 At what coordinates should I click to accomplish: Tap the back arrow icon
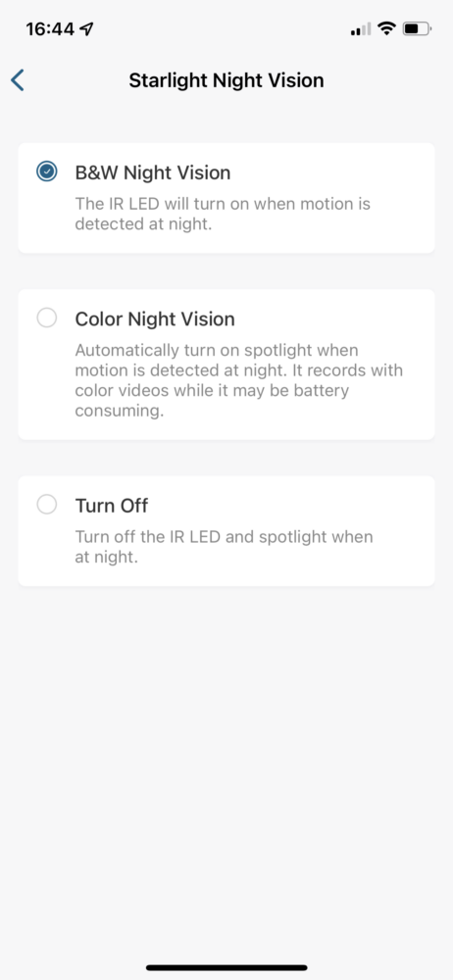(x=18, y=80)
